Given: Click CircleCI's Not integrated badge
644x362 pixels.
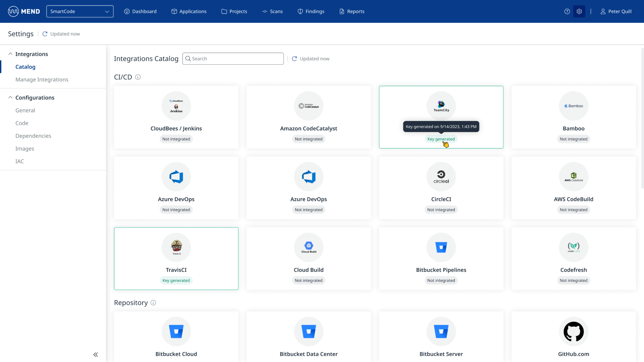Looking at the screenshot, I should click(441, 210).
